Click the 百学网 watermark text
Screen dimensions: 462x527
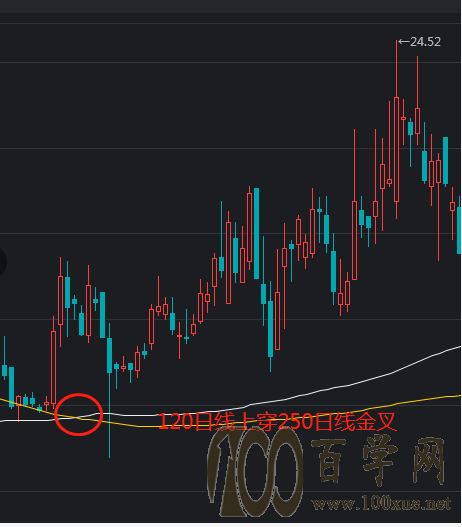(x=378, y=461)
